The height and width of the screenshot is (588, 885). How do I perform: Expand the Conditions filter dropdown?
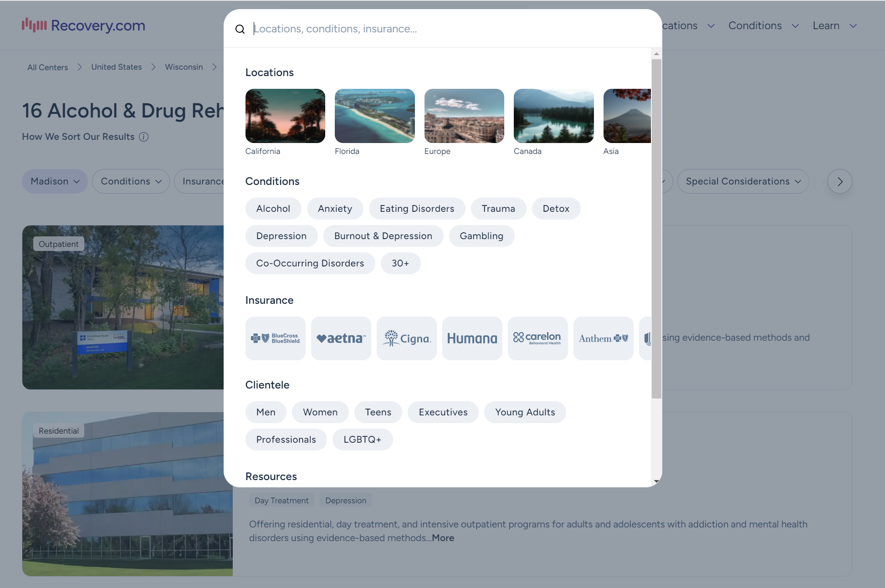(x=131, y=181)
